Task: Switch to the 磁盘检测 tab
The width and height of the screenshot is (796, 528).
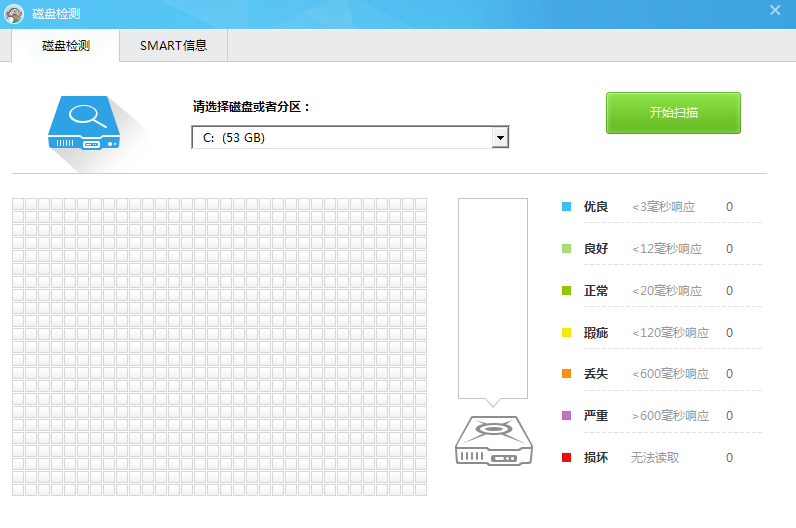Action: point(65,46)
